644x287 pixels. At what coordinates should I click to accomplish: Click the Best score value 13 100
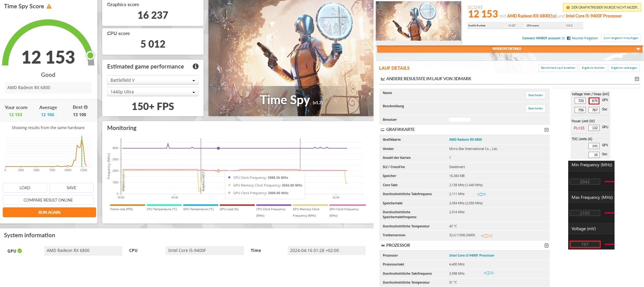[x=80, y=115]
